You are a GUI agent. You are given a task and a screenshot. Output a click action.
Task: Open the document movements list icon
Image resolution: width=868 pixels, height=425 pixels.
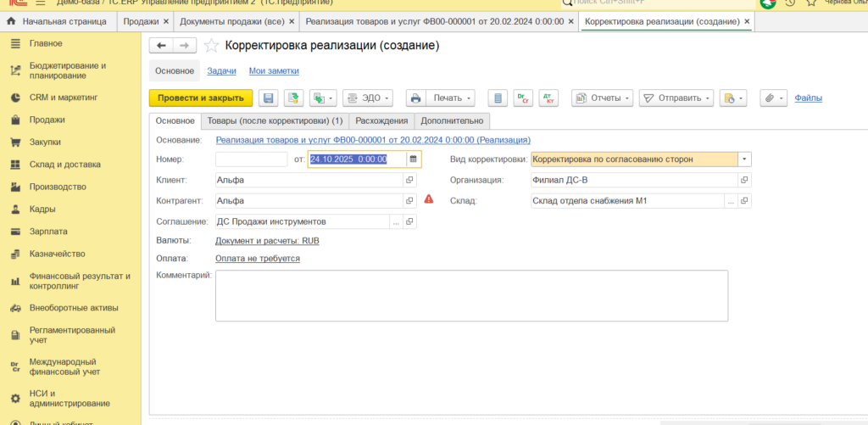498,98
